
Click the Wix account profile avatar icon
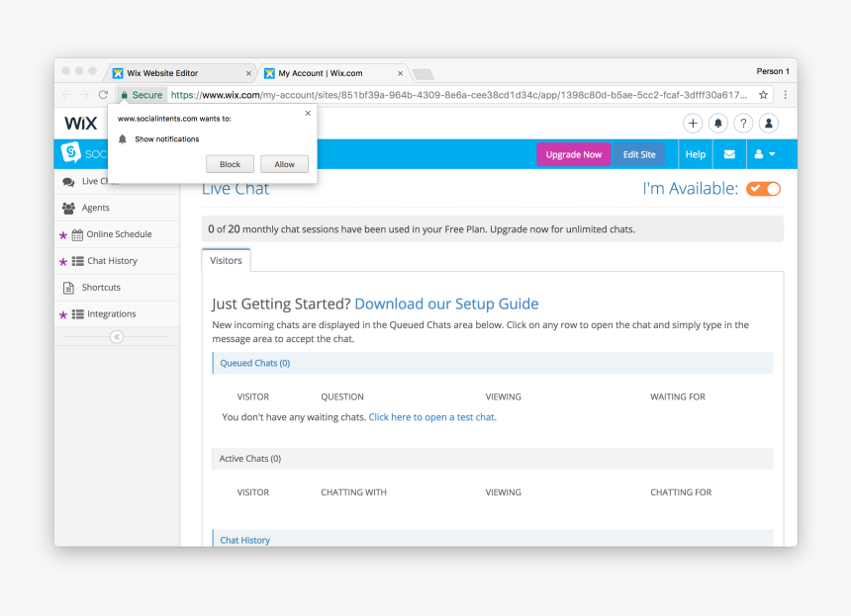point(769,124)
